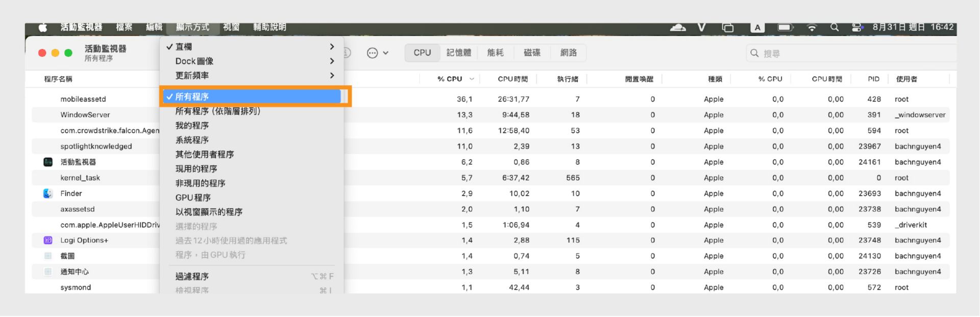Choose 系統程序 process filter
980x317 pixels.
point(192,140)
